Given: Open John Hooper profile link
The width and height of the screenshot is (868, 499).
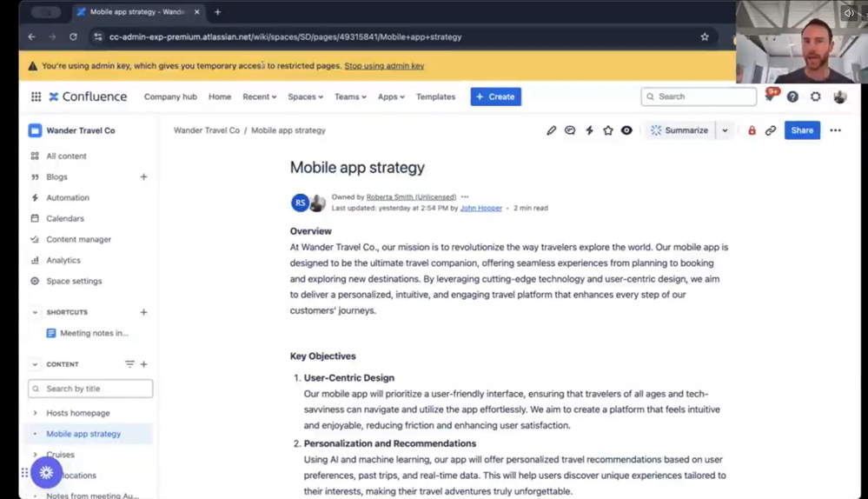Looking at the screenshot, I should coord(481,209).
